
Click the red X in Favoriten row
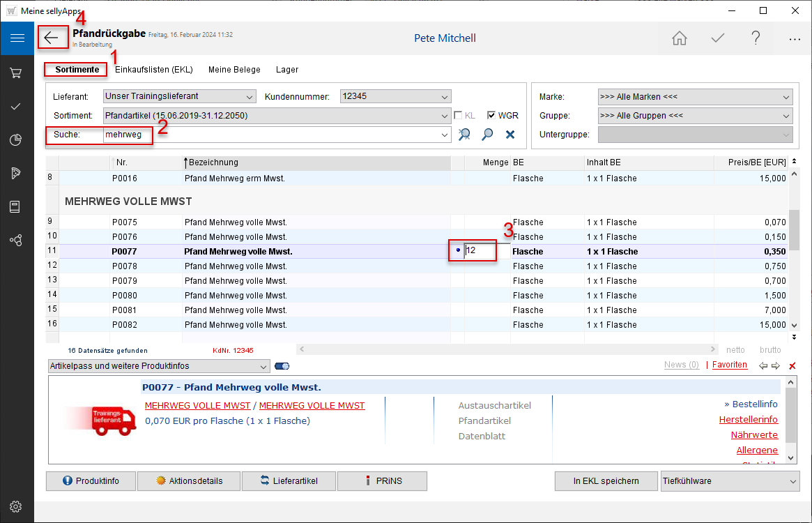point(792,365)
